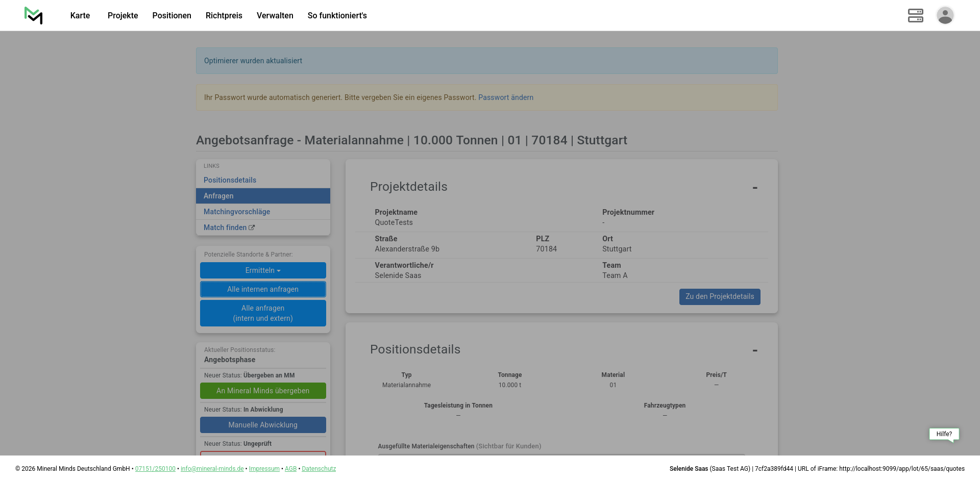This screenshot has height=481, width=980.
Task: Open the Richtpreis navigation item
Action: (x=224, y=15)
